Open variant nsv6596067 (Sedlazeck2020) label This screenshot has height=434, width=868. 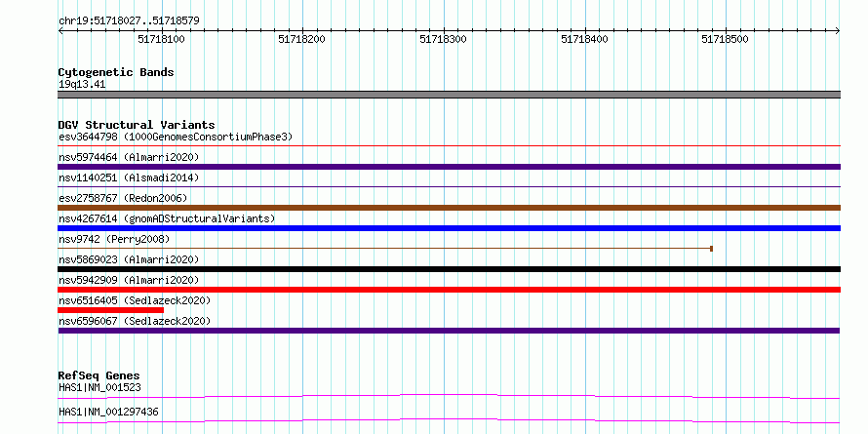[x=135, y=321]
